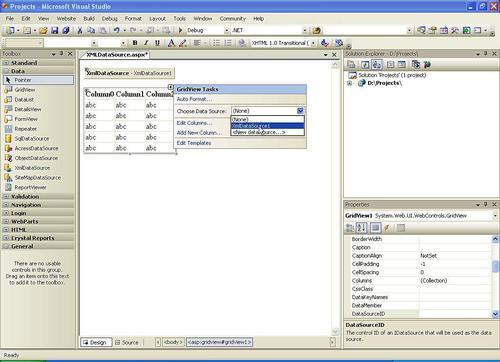Open the Toolbox toolbar icon

(x=455, y=30)
